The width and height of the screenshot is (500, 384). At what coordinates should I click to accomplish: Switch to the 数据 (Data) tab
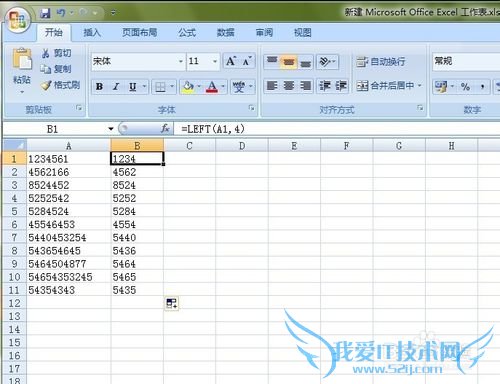click(226, 33)
